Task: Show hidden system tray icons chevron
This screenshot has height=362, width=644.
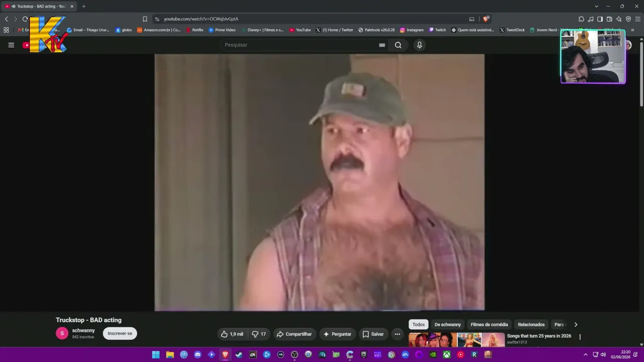Action: point(585,354)
